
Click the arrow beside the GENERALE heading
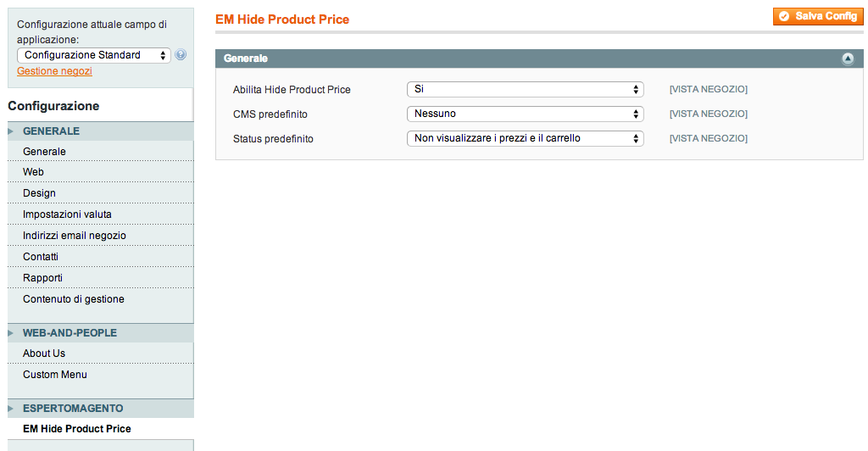10,131
